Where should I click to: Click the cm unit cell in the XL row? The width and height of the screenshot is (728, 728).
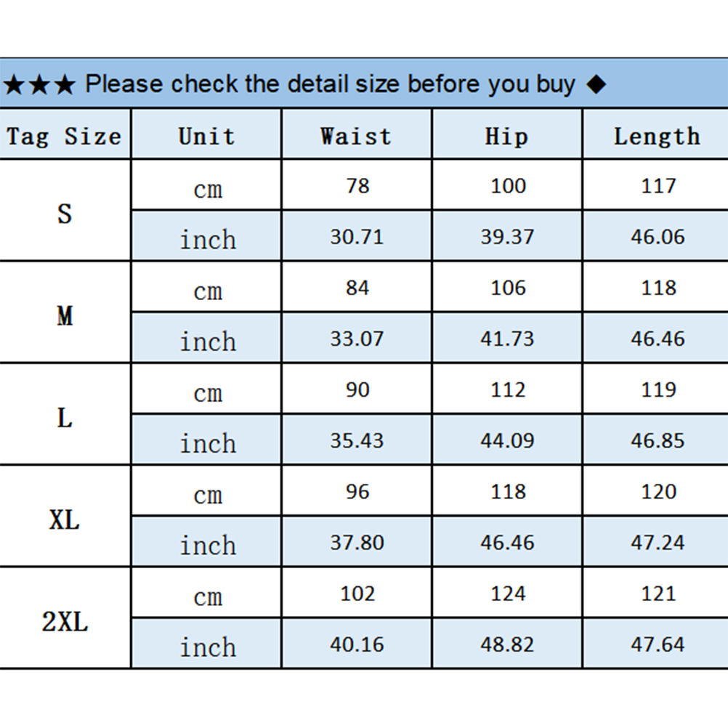pos(208,496)
